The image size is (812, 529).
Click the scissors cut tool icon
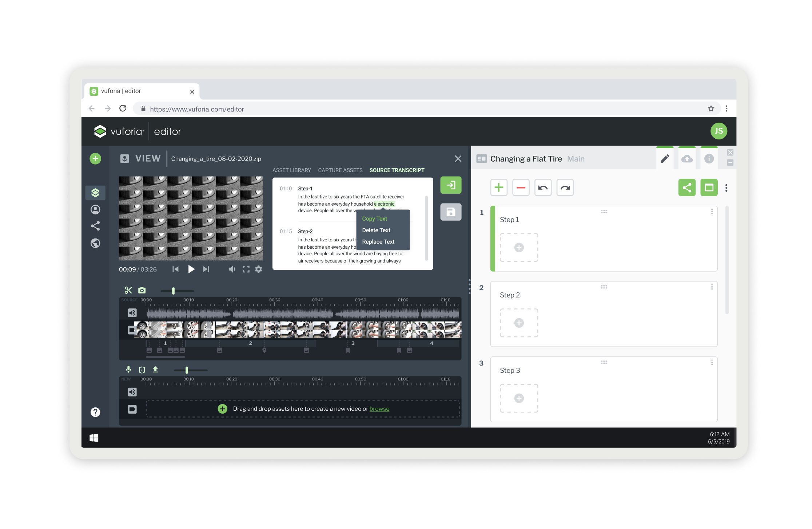tap(128, 290)
